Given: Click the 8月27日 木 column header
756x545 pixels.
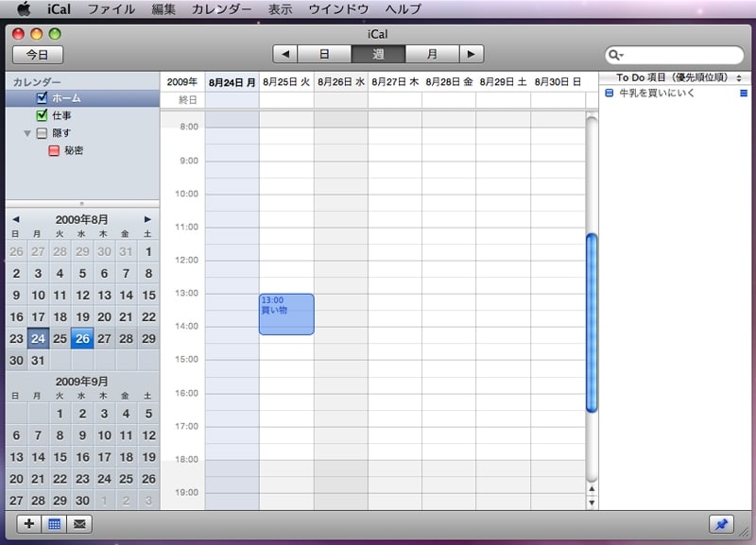Looking at the screenshot, I should click(x=395, y=82).
